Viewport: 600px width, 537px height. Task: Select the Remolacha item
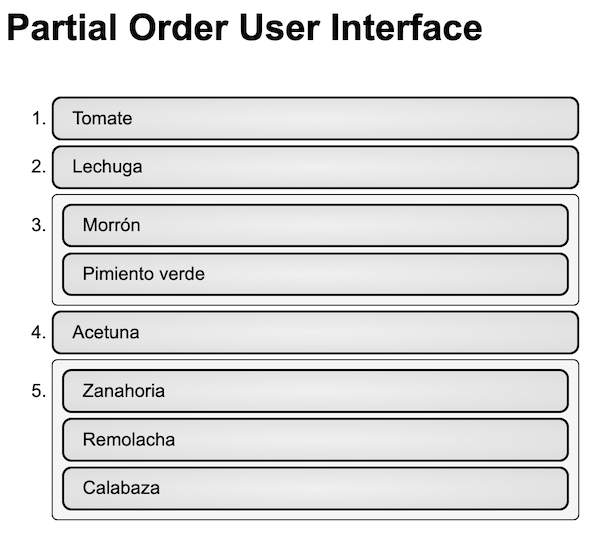click(x=315, y=439)
